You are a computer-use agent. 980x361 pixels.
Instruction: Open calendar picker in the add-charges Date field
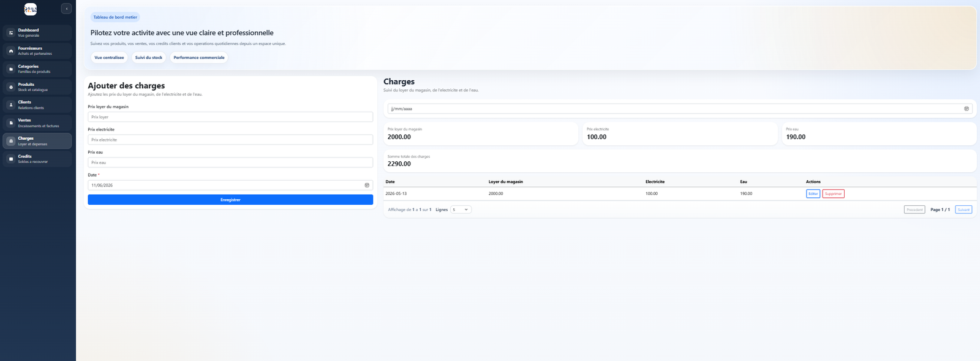[367, 185]
